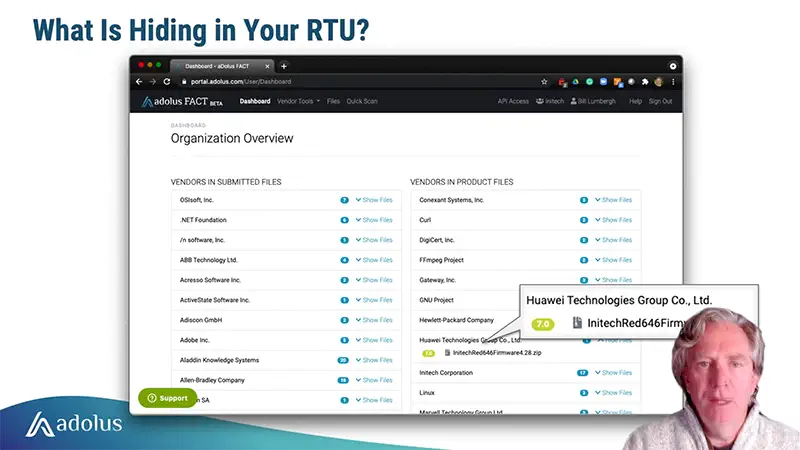The image size is (800, 450).
Task: Expand Show Files for ActiveState Software Inc.
Action: point(374,300)
